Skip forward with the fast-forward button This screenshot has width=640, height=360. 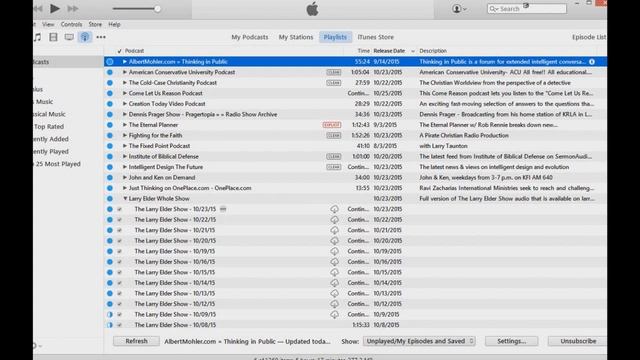(73, 9)
